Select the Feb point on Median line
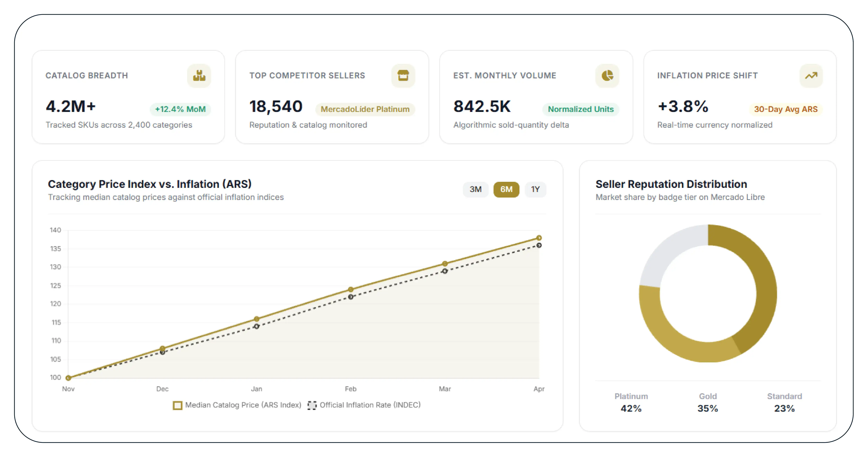The width and height of the screenshot is (868, 457). coord(351,289)
